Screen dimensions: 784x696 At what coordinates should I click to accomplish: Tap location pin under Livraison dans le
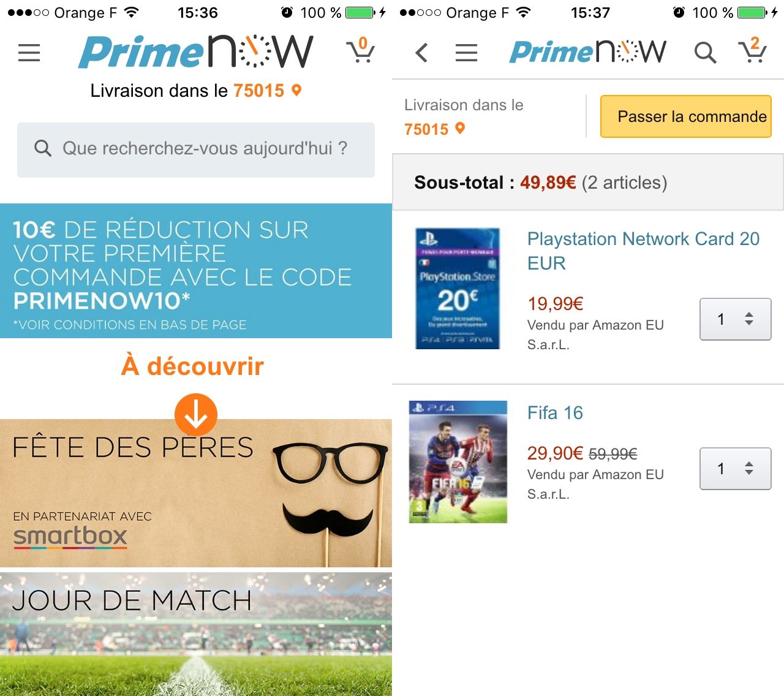point(460,129)
